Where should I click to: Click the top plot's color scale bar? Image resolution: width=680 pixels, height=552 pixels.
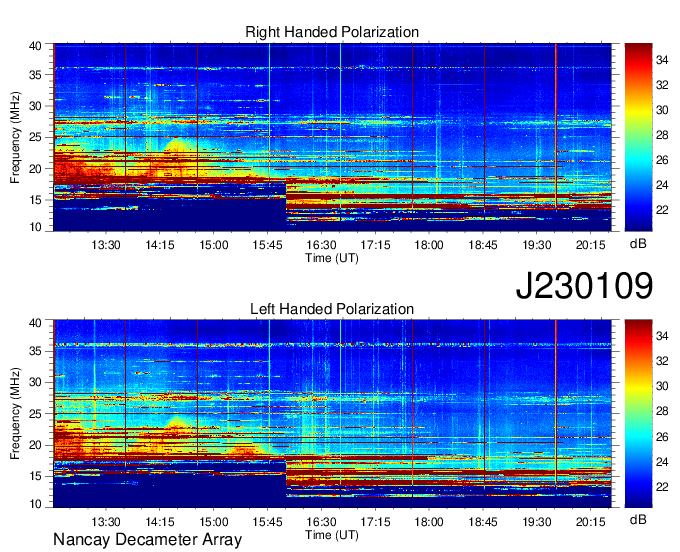click(x=638, y=137)
